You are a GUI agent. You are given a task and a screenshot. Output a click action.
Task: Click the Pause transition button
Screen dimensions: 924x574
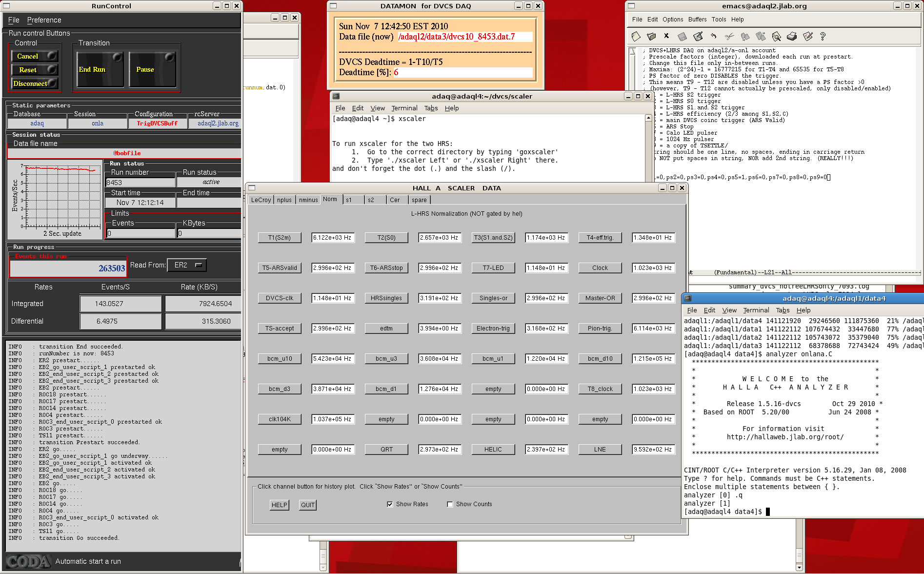coord(152,69)
